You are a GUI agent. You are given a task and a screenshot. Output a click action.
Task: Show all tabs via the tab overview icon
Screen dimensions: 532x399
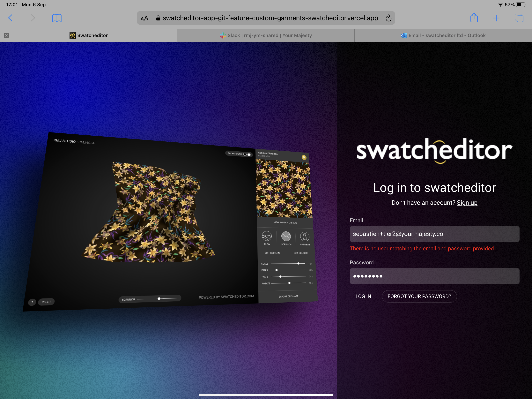pos(519,18)
